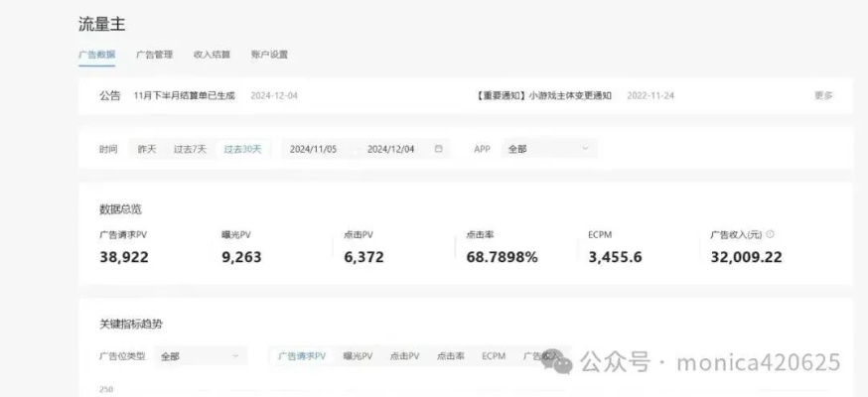
Task: Click 更多 to see more announcements
Action: (823, 95)
